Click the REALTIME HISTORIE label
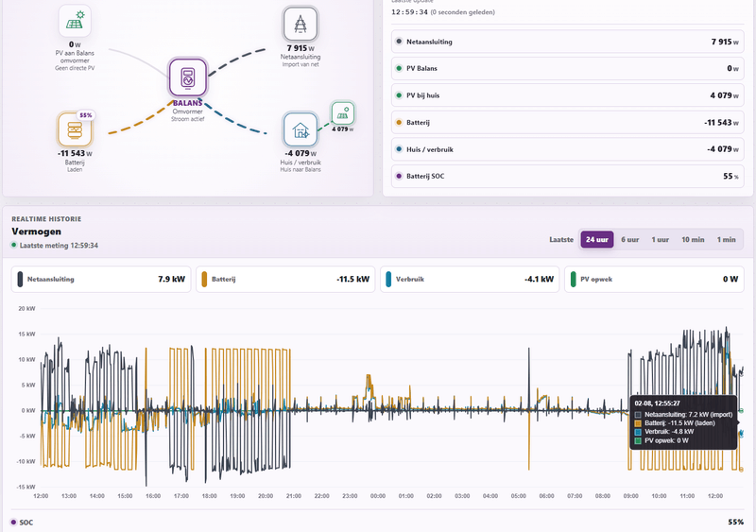The height and width of the screenshot is (532, 756). pyautogui.click(x=46, y=219)
